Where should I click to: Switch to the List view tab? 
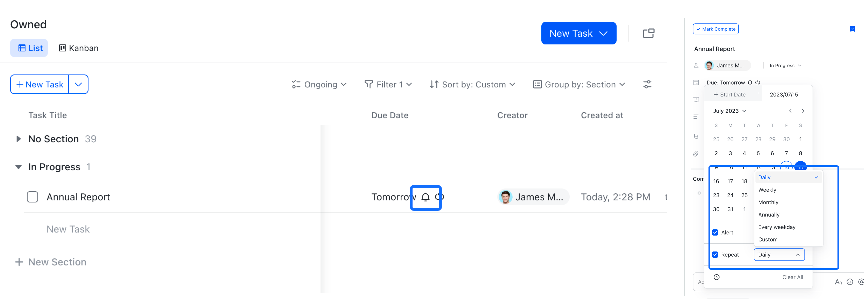[x=29, y=48]
